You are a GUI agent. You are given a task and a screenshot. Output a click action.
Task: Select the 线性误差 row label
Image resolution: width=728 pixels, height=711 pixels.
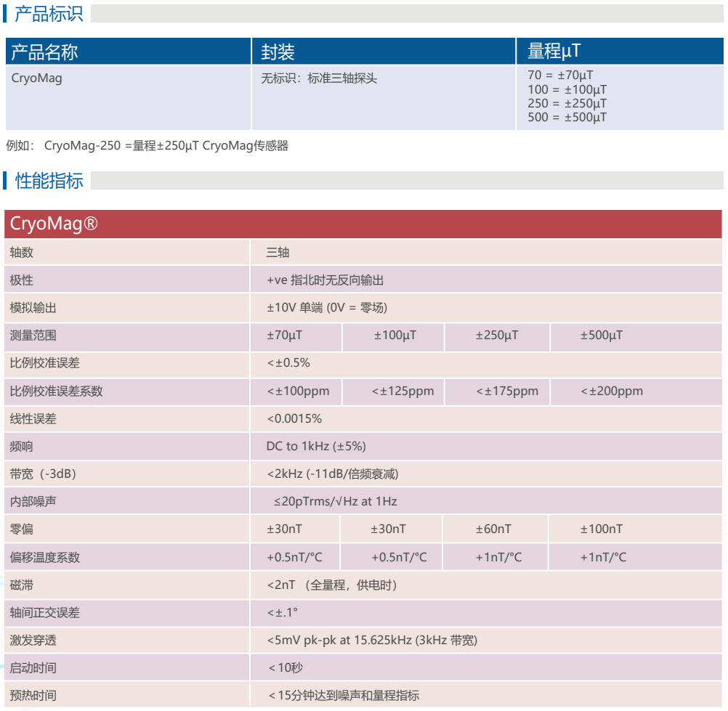tap(33, 419)
